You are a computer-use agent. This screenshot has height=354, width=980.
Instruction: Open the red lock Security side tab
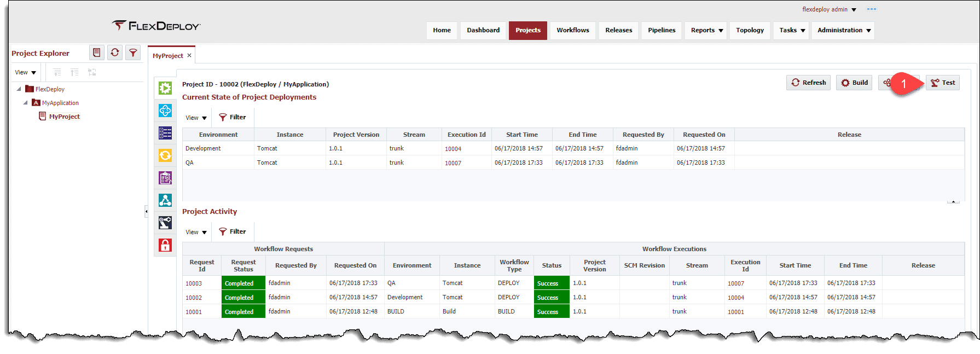(165, 245)
